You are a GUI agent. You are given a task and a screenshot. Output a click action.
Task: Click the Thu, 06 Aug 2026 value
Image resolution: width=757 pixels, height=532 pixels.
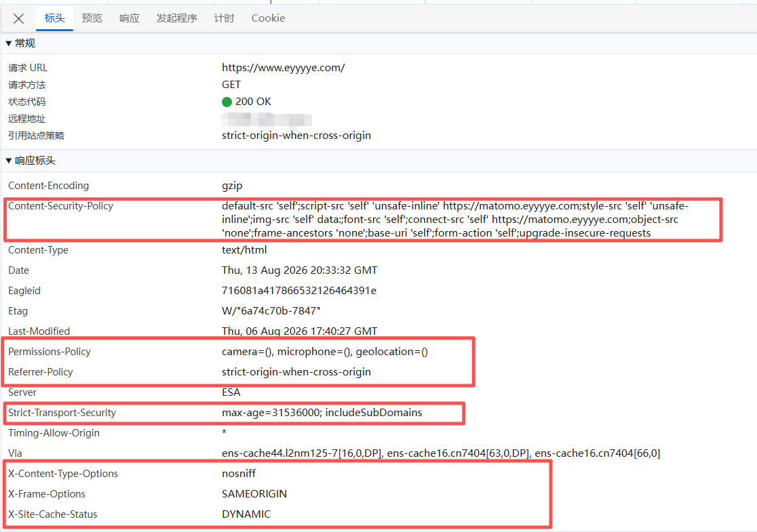pos(299,331)
